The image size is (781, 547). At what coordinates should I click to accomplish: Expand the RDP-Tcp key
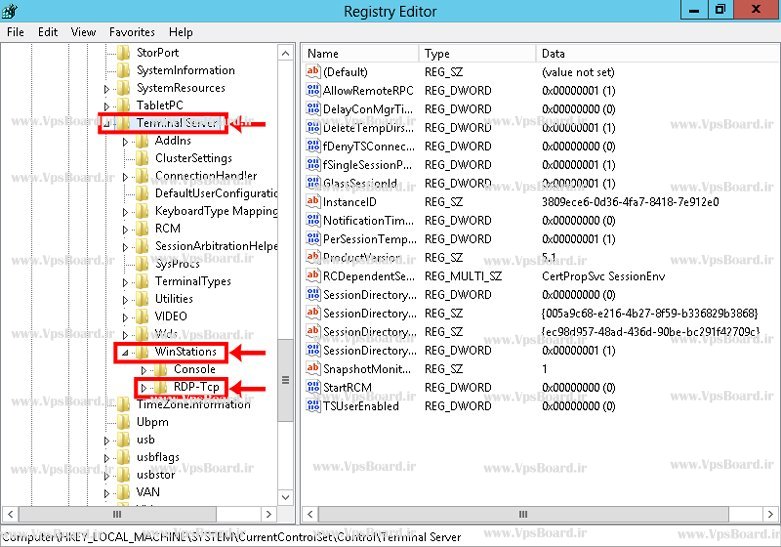pyautogui.click(x=142, y=388)
